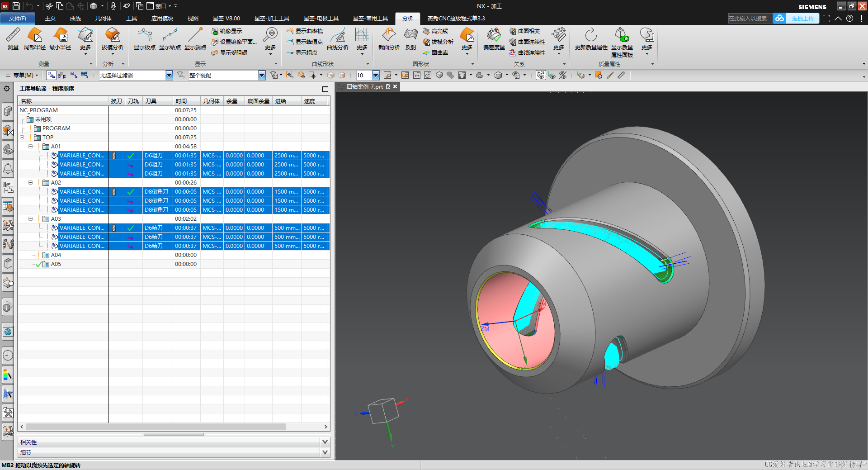Open the 整个装配 scope dropdown
868x470 pixels.
point(262,75)
